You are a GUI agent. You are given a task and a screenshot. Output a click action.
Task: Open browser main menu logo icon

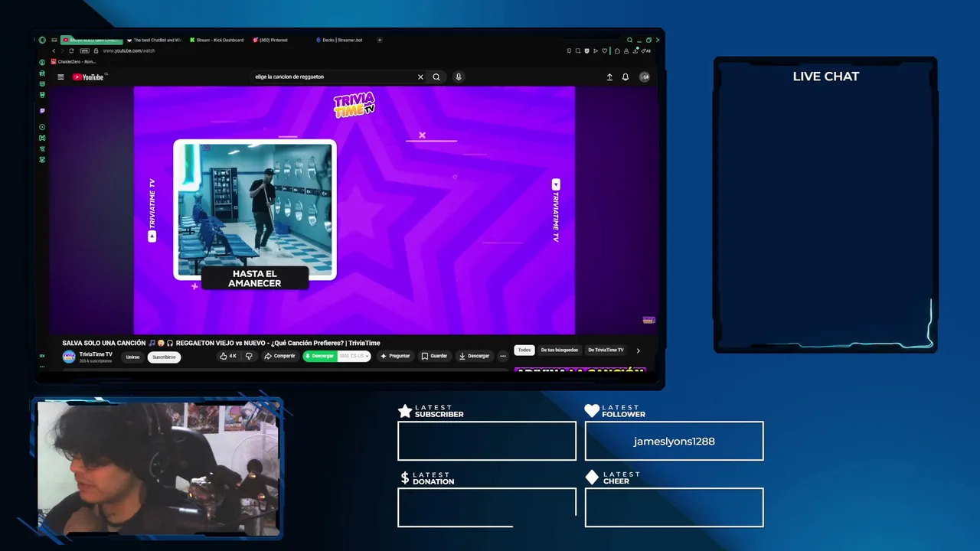(42, 40)
